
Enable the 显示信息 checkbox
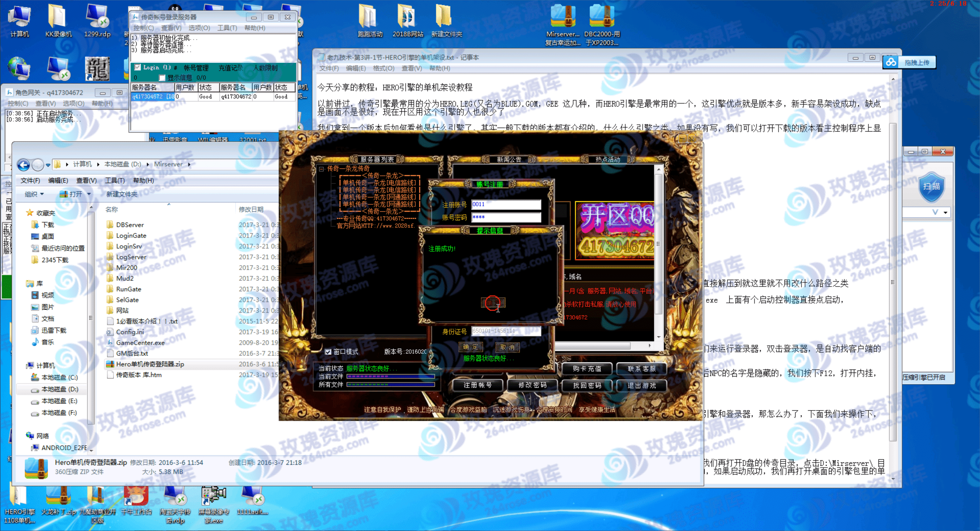[x=162, y=78]
